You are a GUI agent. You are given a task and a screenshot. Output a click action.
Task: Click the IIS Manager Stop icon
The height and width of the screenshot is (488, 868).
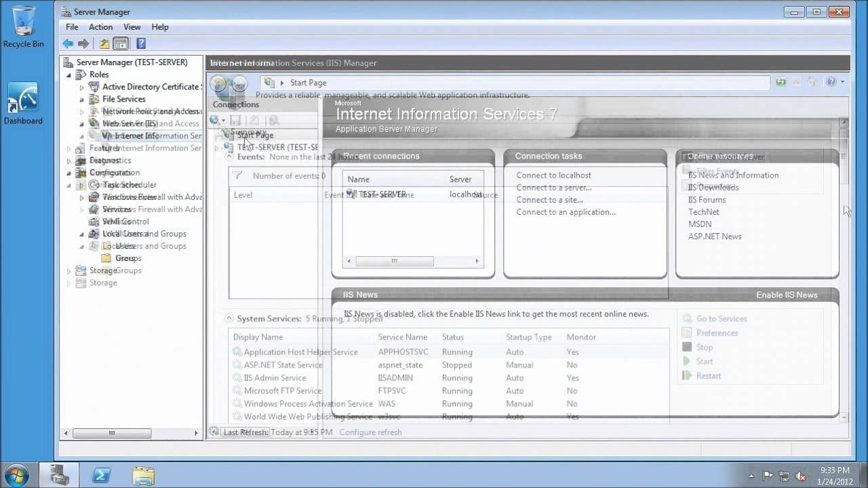click(x=797, y=82)
